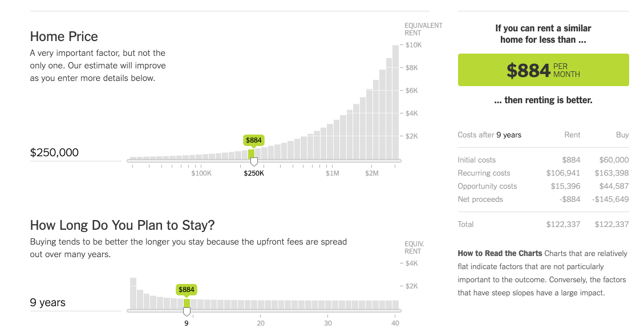
Task: Click the 'How to Read the Charts' heading
Action: click(500, 254)
